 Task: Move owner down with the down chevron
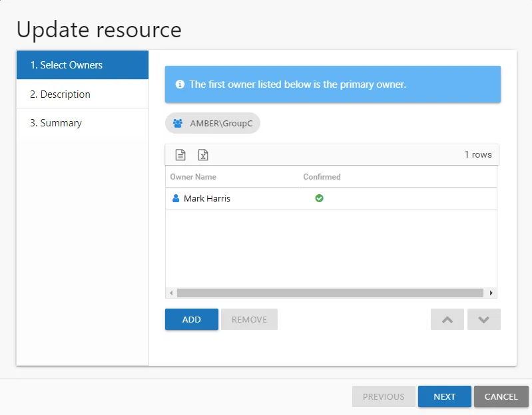[x=484, y=319]
